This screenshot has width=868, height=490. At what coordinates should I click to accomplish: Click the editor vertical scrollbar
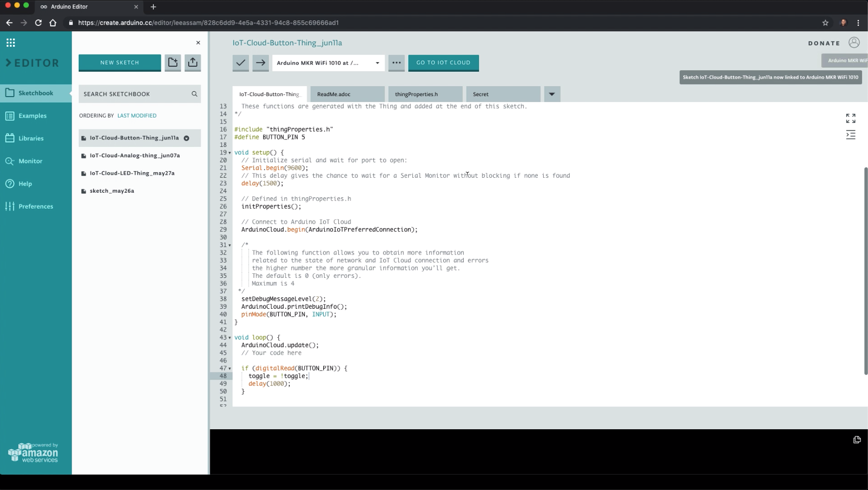(x=866, y=271)
